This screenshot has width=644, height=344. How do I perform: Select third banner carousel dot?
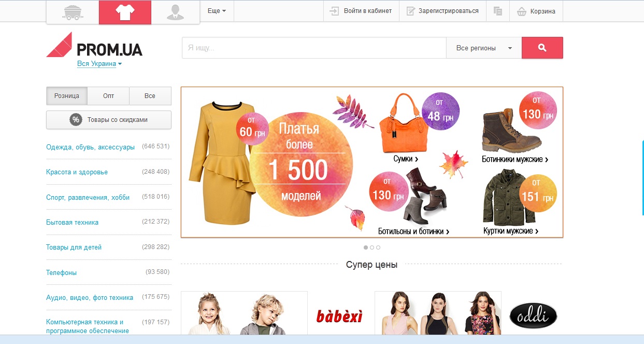(378, 247)
